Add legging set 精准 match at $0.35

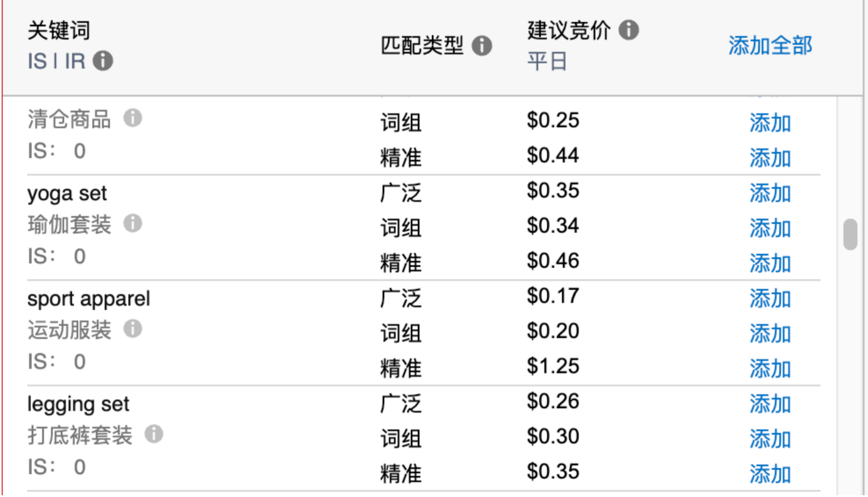[x=770, y=475]
